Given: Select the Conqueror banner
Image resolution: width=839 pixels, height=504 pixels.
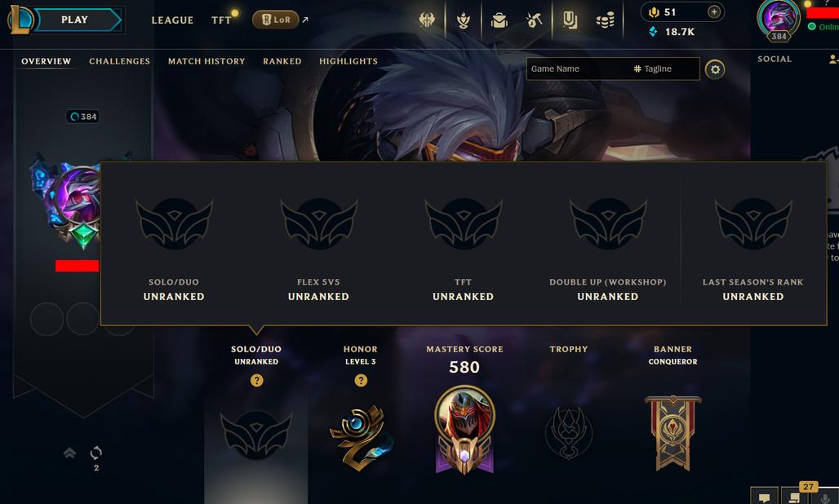Looking at the screenshot, I should pyautogui.click(x=673, y=433).
